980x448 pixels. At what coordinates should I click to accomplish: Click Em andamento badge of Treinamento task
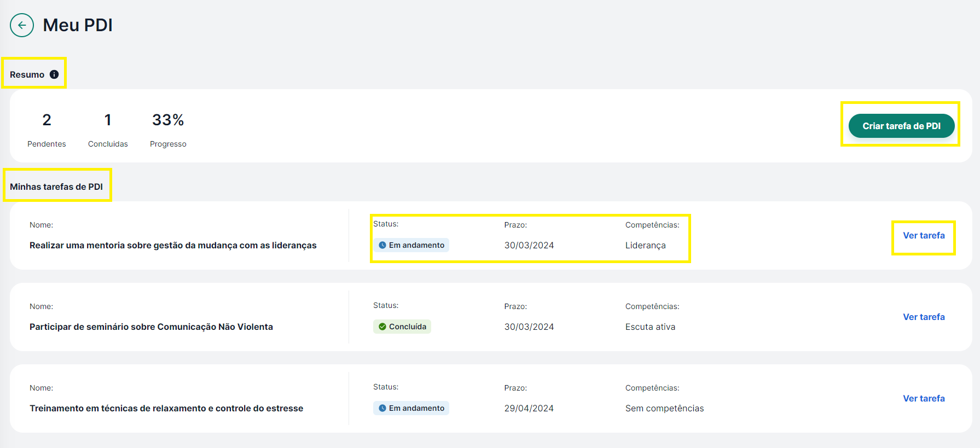[411, 408]
